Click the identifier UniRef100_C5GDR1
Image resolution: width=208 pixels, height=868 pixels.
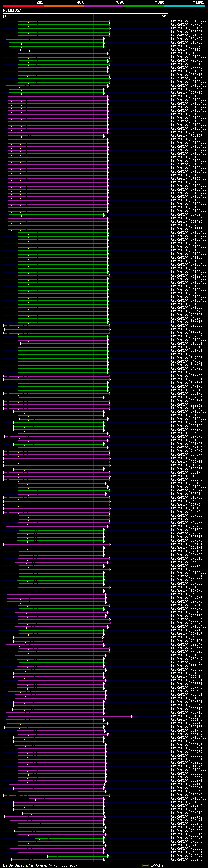click(x=187, y=404)
